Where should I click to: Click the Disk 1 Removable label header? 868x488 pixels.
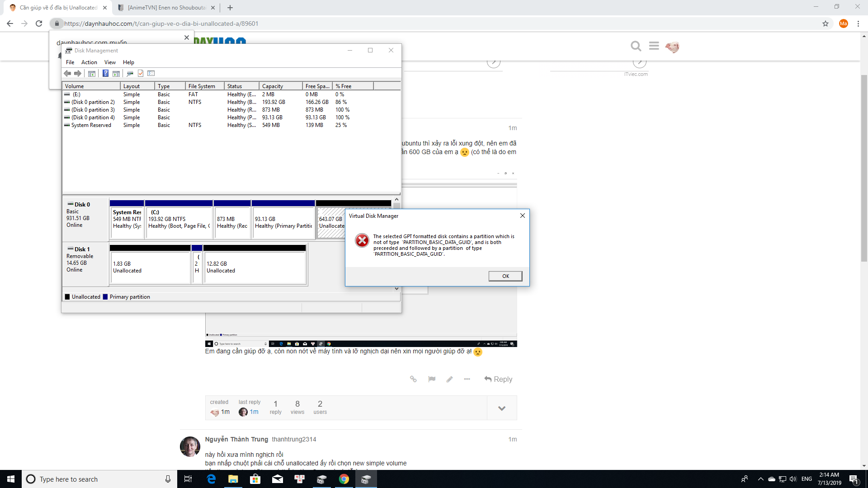85,264
